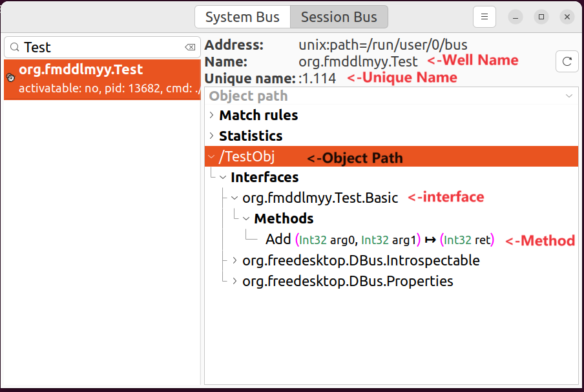Click into the search field containing Test
The height and width of the screenshot is (392, 584).
coord(97,47)
